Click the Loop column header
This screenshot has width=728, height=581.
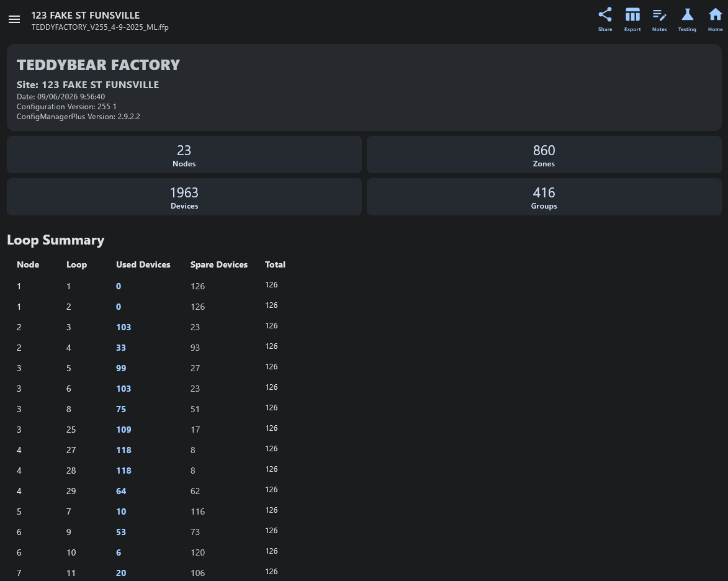coord(76,264)
